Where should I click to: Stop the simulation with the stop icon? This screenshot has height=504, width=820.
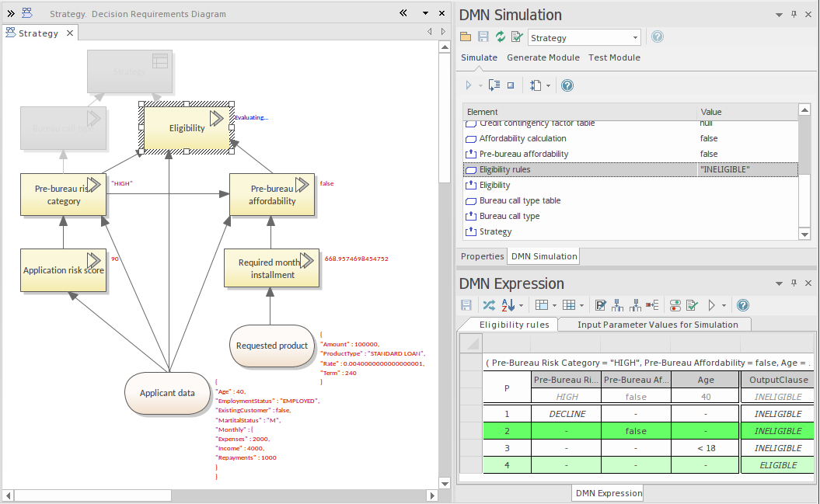pos(511,85)
